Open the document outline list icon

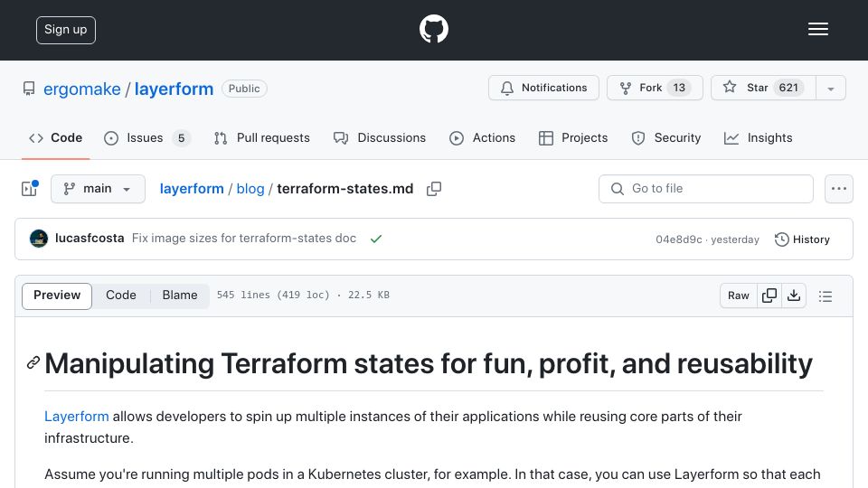pyautogui.click(x=826, y=296)
